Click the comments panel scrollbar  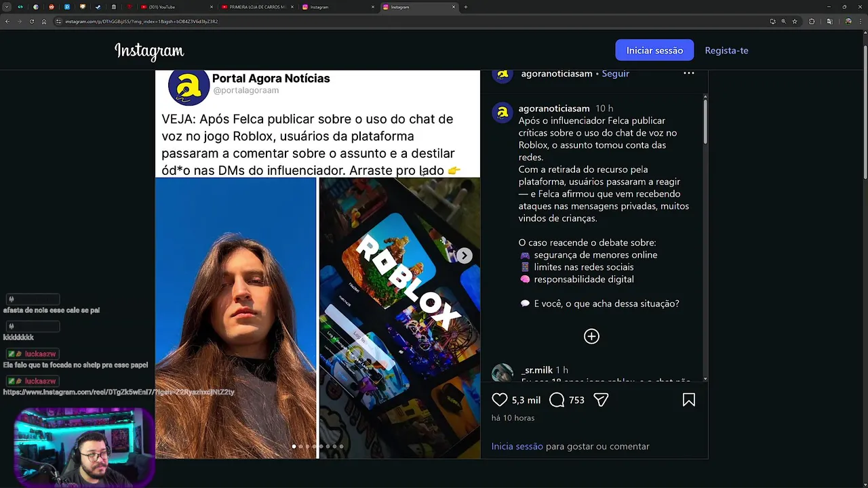pyautogui.click(x=705, y=122)
